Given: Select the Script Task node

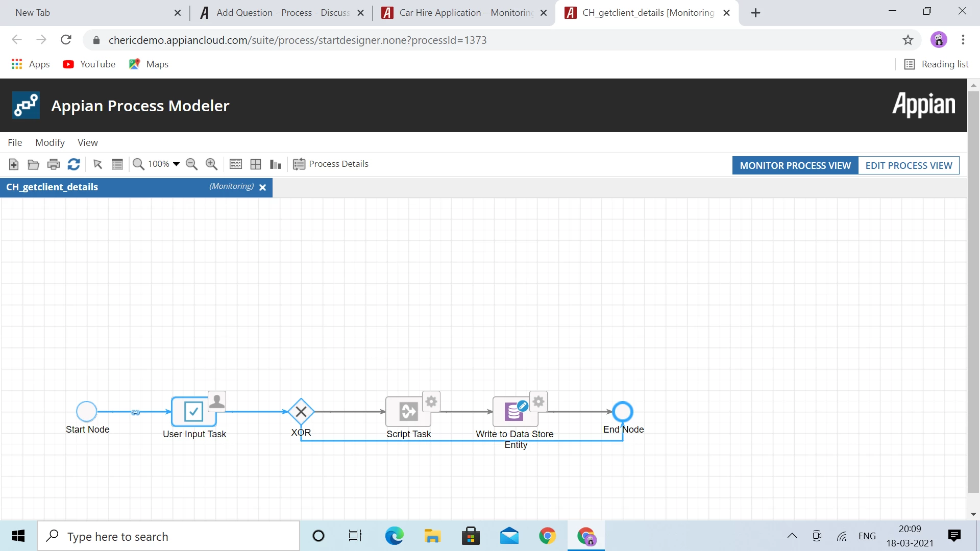Looking at the screenshot, I should (x=408, y=411).
